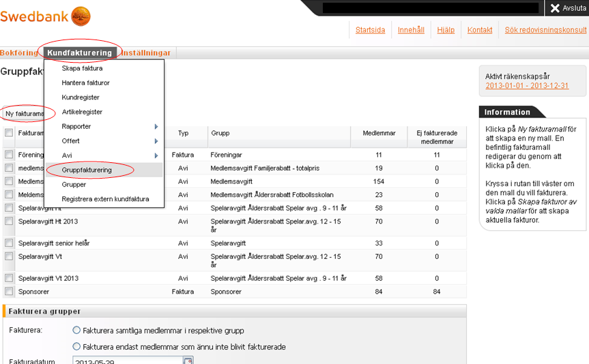
Task: Click the Typ column header
Action: click(x=184, y=133)
